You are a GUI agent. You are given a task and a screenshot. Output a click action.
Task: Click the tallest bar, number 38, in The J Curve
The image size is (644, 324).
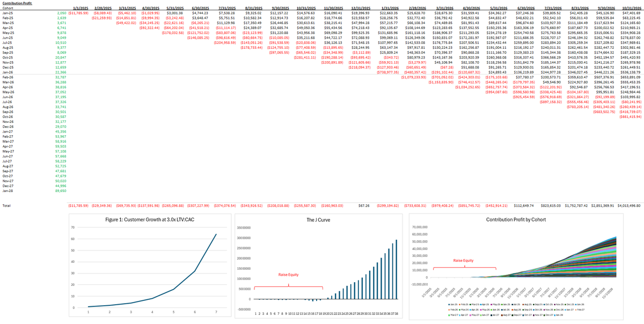(397, 269)
